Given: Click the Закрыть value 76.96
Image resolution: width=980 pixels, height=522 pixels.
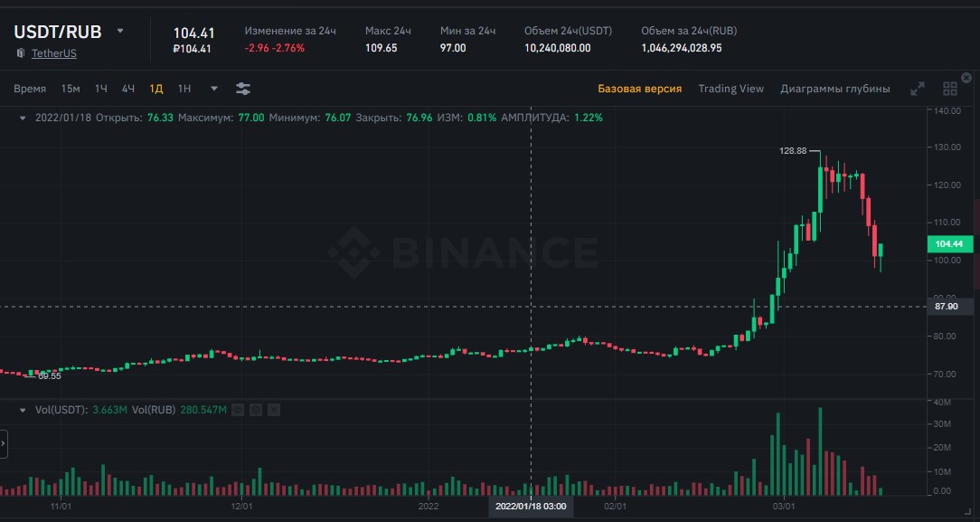Looking at the screenshot, I should tap(419, 118).
